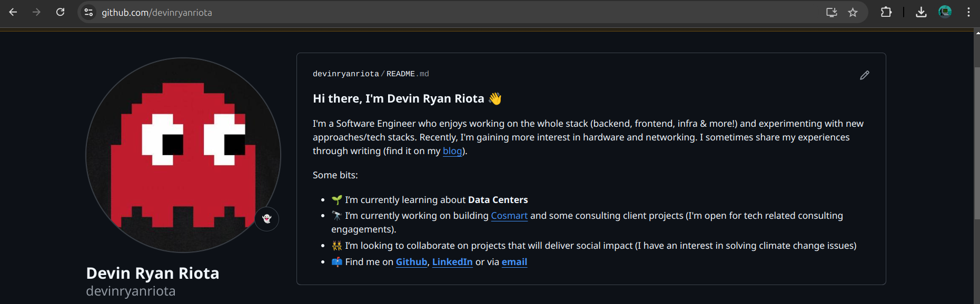
Task: Go back using the browser back arrow
Action: [13, 12]
